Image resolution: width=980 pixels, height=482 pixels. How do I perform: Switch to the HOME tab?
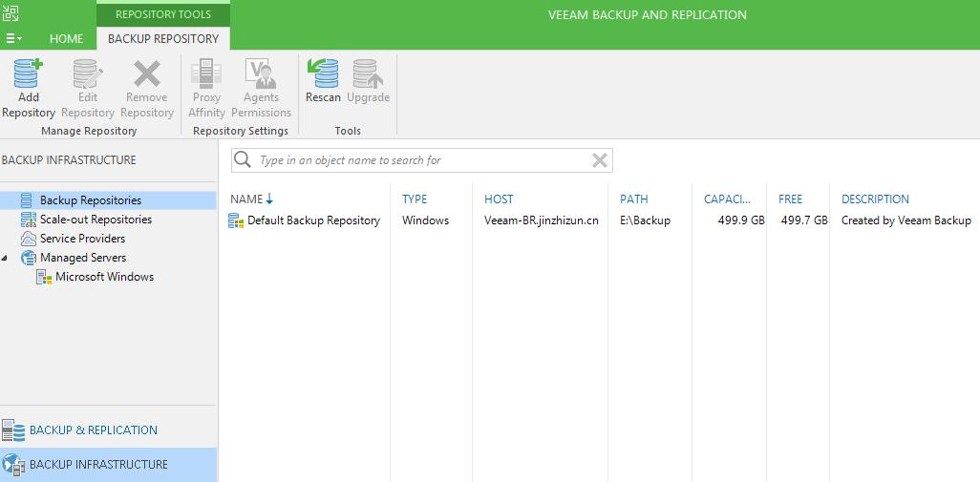coord(66,39)
